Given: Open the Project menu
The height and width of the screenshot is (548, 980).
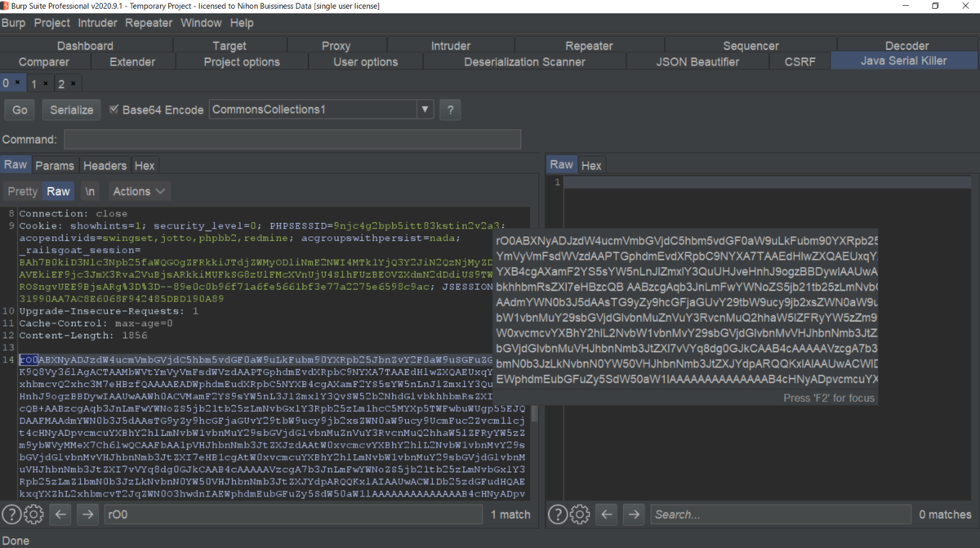Looking at the screenshot, I should (x=52, y=23).
